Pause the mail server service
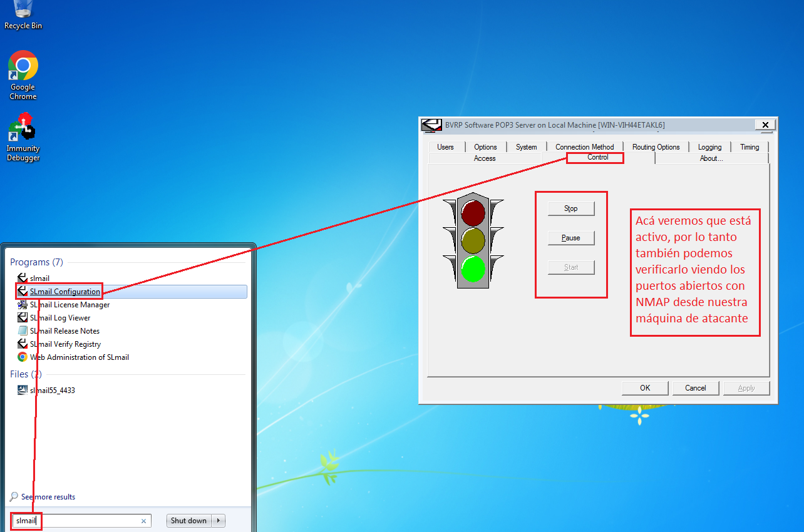 coord(570,238)
